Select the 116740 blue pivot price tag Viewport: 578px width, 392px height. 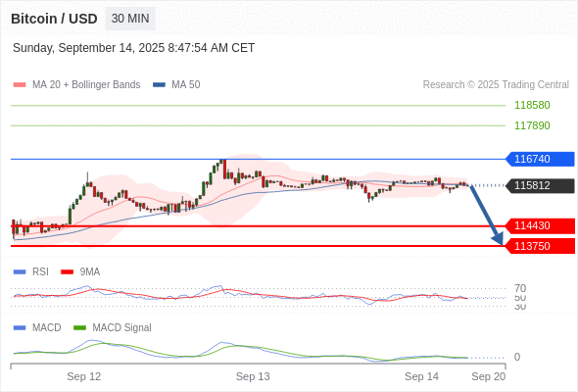[540, 159]
